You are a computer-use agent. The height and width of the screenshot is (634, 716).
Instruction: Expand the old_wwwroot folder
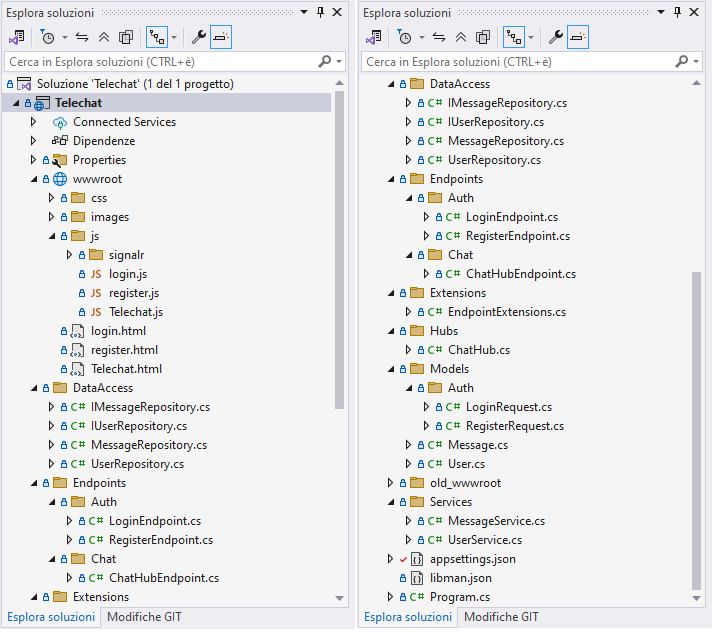click(x=391, y=483)
